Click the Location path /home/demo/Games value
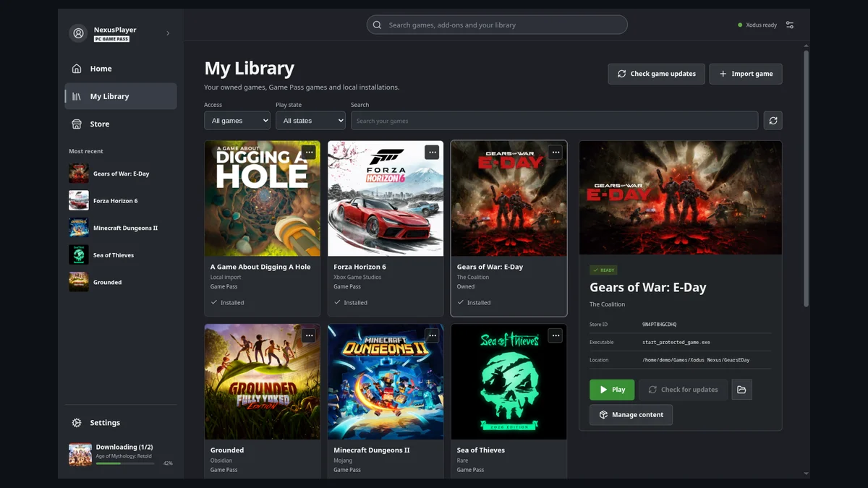This screenshot has height=488, width=868. pos(696,360)
